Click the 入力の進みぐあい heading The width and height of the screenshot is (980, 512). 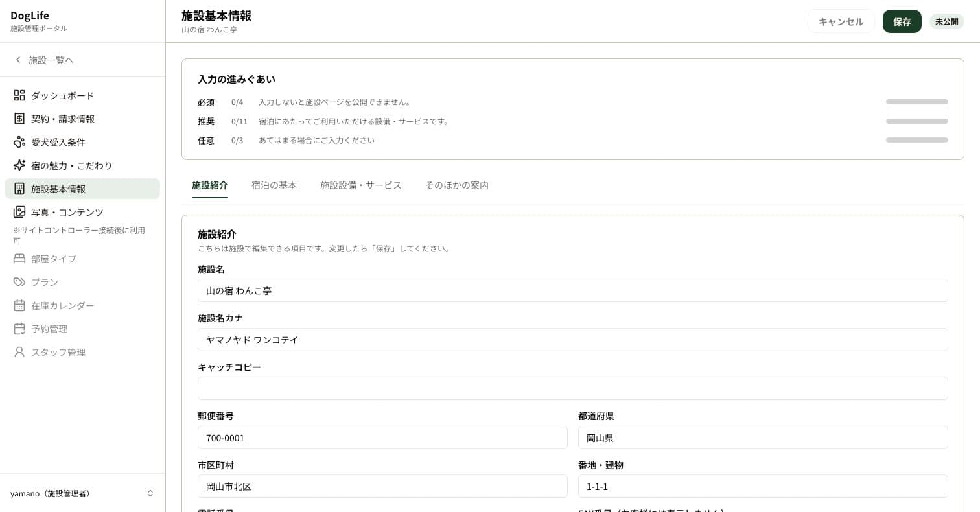coord(237,79)
